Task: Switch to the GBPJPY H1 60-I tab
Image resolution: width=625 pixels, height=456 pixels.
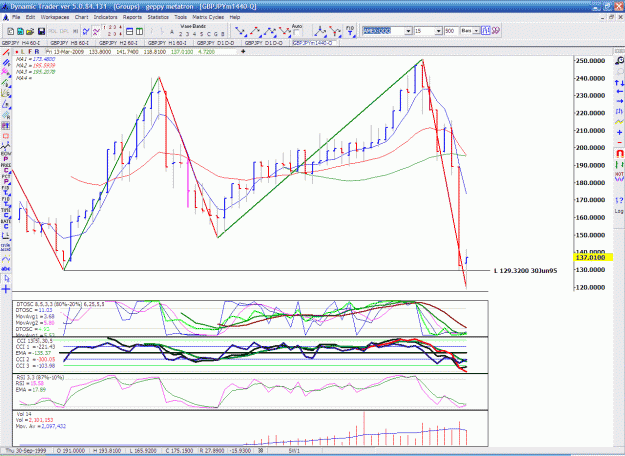Action: pos(167,43)
